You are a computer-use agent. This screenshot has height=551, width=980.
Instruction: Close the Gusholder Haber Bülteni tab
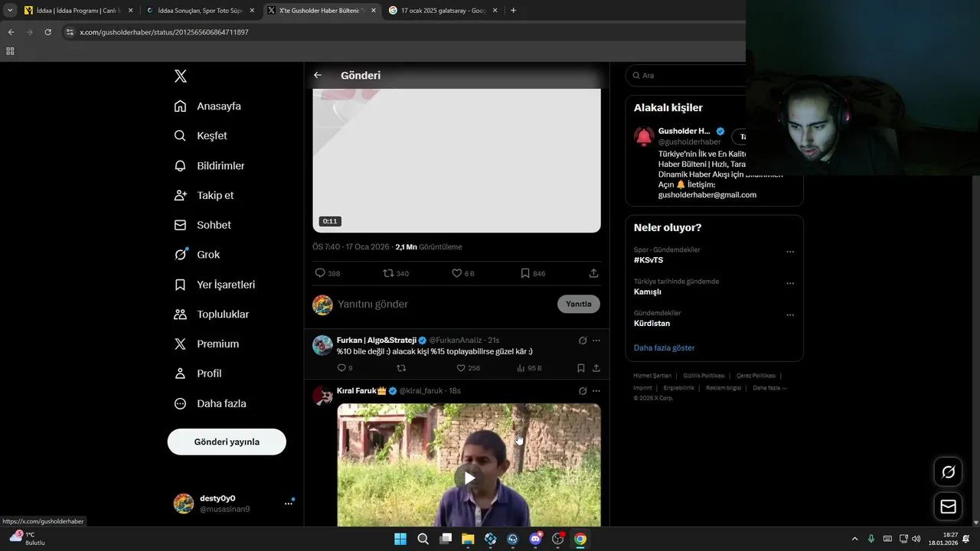pos(374,11)
